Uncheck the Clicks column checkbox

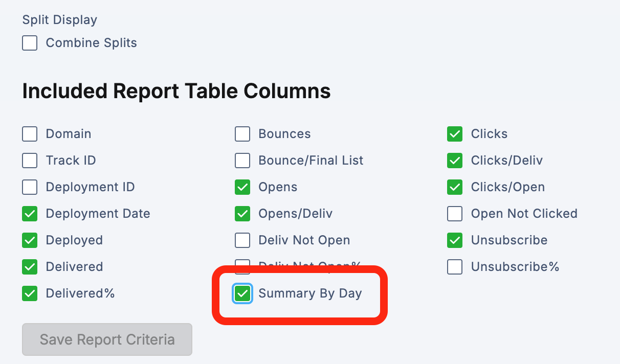coord(455,134)
